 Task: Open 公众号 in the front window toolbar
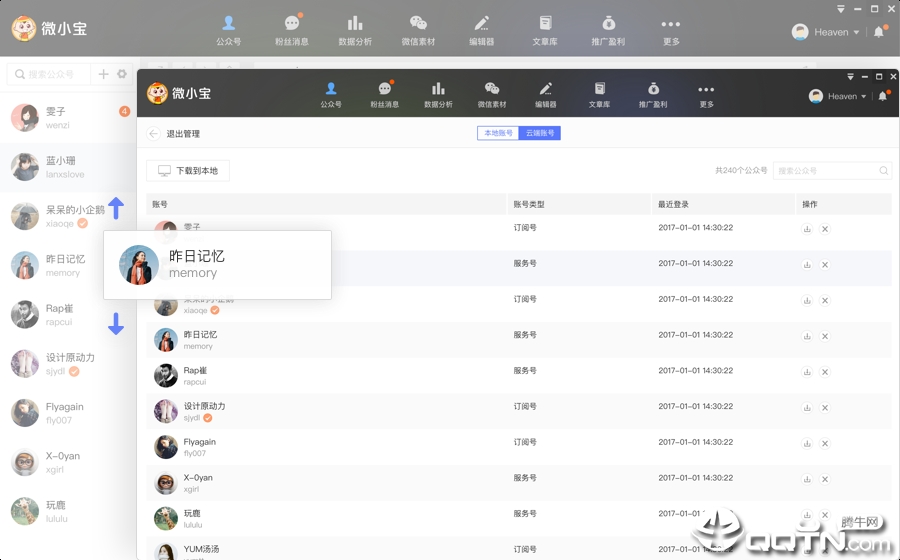tap(331, 95)
